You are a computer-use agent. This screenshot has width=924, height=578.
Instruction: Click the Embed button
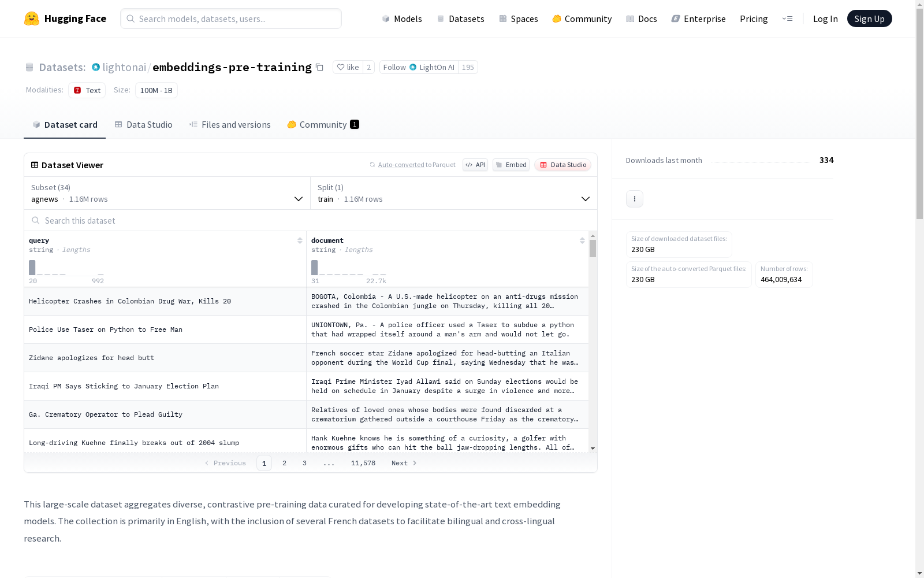pyautogui.click(x=511, y=165)
